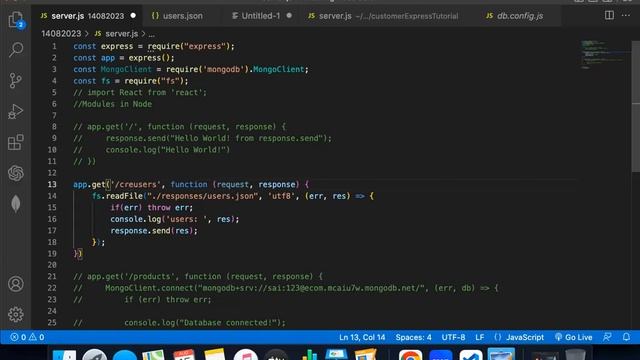Click the vertical editor scrollbar
Viewport: 640px width, 360px height.
pyautogui.click(x=636, y=106)
